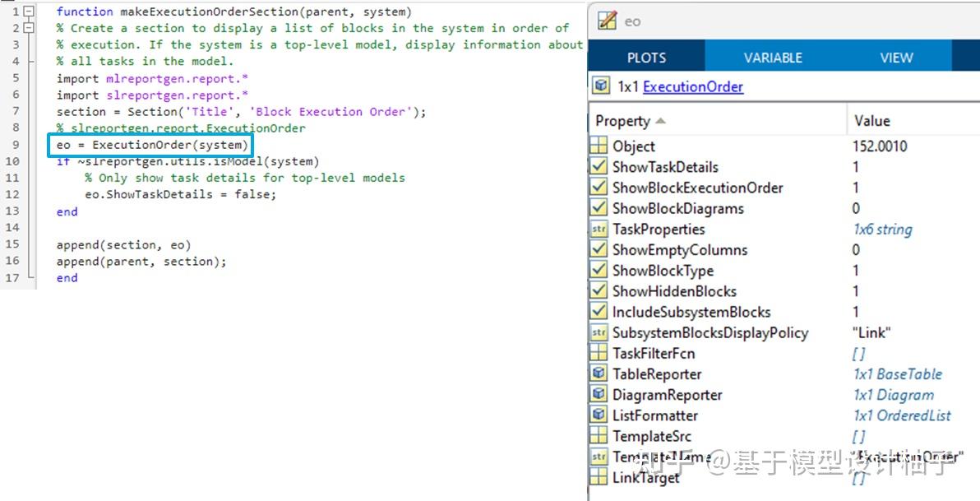
Task: Switch to the PLOTS tab
Action: click(646, 58)
